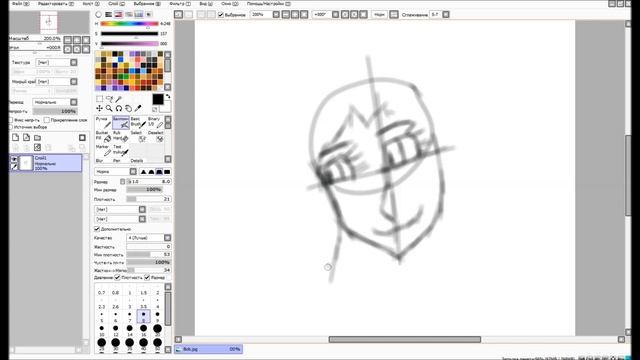Open the Редактировать menu

[56, 4]
